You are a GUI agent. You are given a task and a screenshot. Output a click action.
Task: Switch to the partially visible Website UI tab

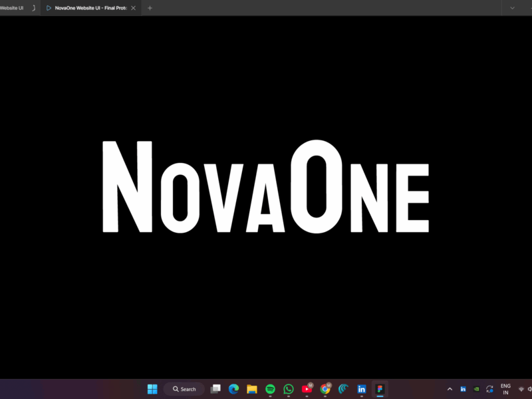[x=17, y=8]
